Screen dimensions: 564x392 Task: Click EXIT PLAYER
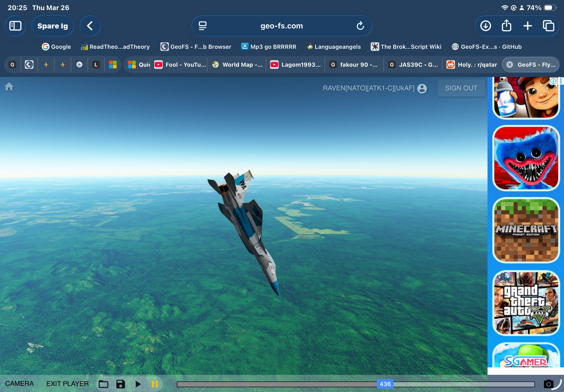point(67,384)
